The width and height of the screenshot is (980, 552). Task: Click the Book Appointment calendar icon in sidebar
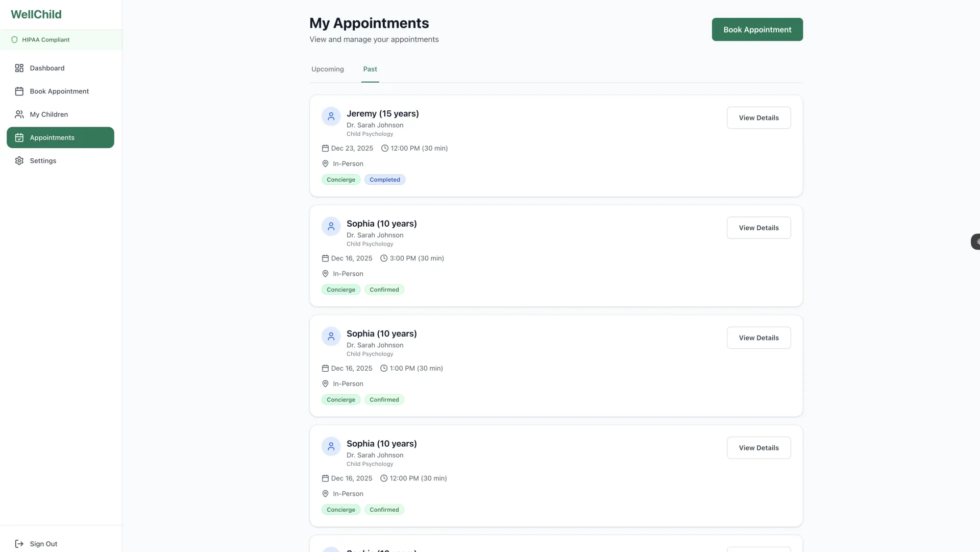coord(19,91)
